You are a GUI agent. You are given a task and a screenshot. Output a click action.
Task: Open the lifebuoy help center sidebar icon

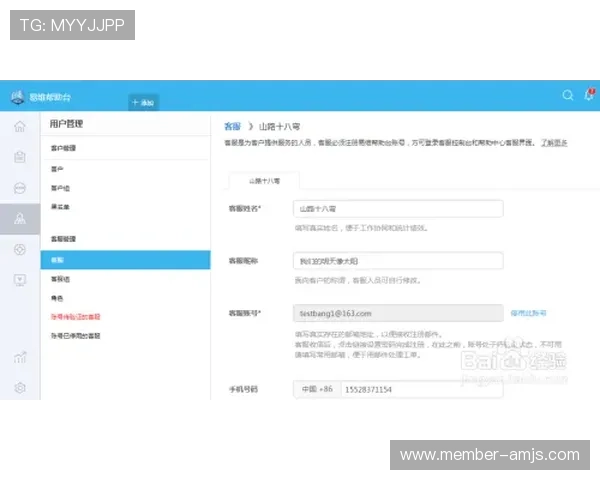(x=20, y=250)
